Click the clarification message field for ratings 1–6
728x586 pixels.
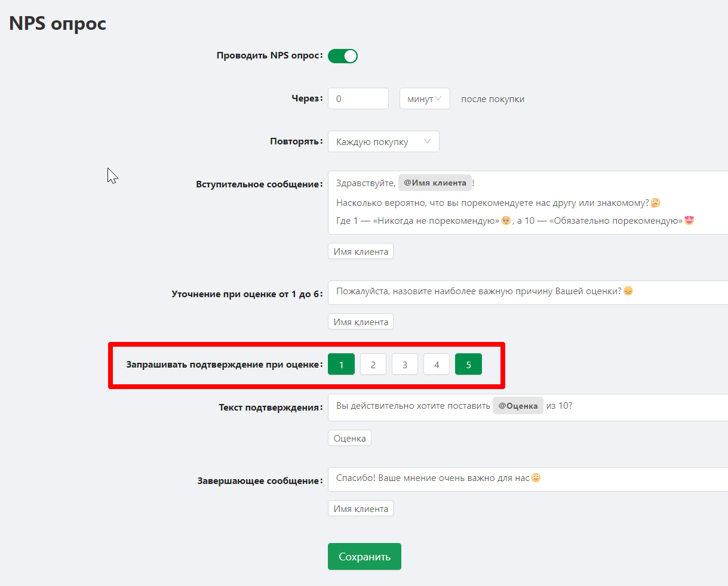pos(528,292)
